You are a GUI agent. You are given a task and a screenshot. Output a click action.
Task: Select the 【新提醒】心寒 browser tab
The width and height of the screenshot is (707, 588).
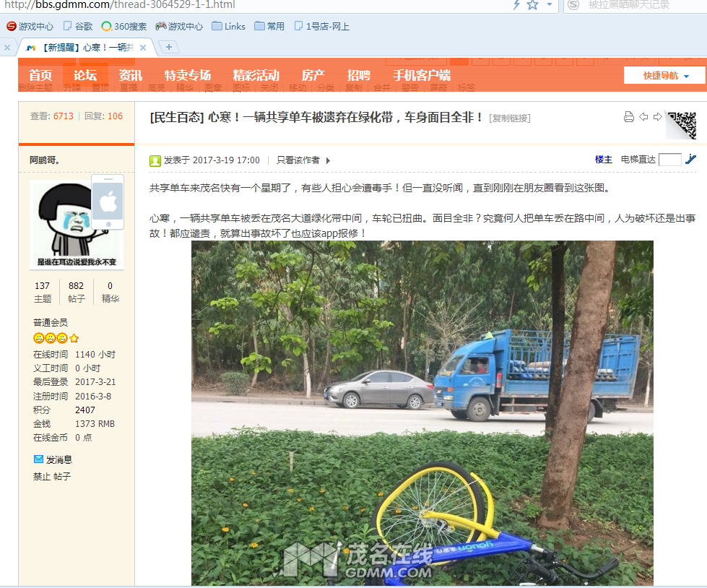click(86, 48)
